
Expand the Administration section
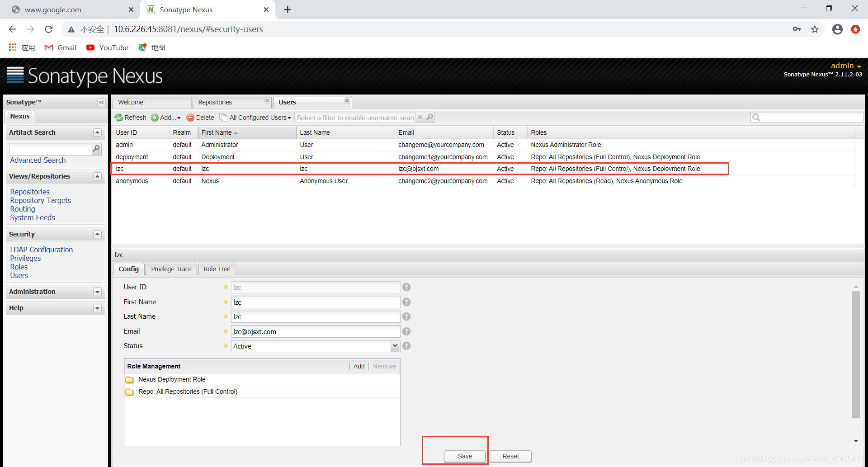97,292
